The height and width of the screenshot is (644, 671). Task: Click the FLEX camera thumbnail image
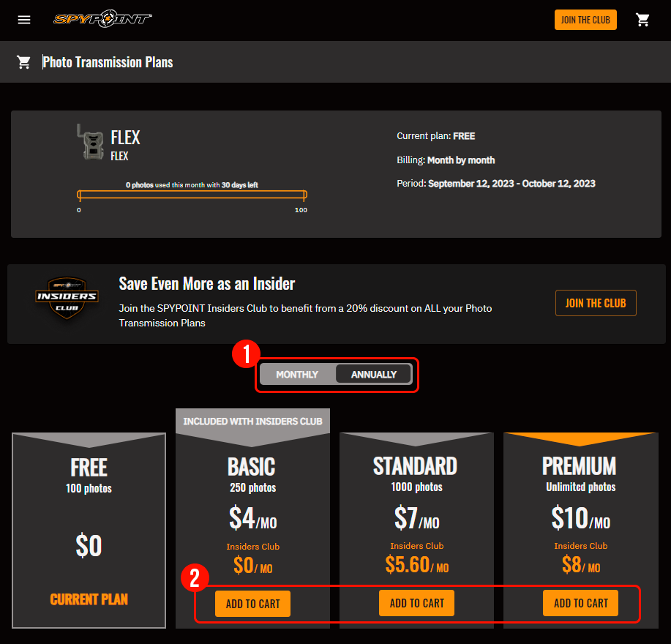coord(90,142)
